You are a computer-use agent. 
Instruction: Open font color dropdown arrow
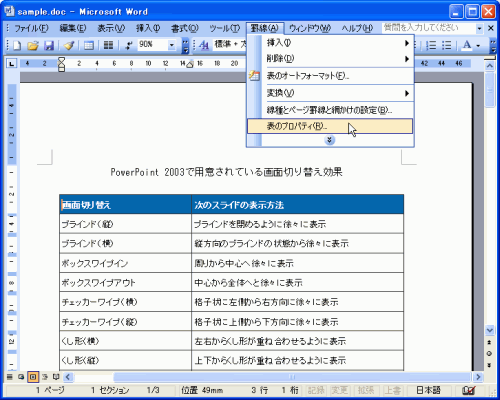(478, 45)
